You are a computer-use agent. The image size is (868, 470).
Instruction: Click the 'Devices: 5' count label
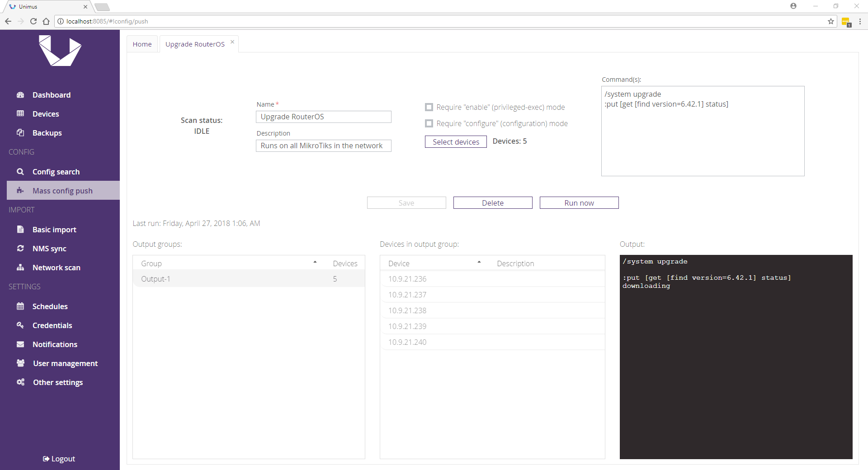[x=509, y=141]
